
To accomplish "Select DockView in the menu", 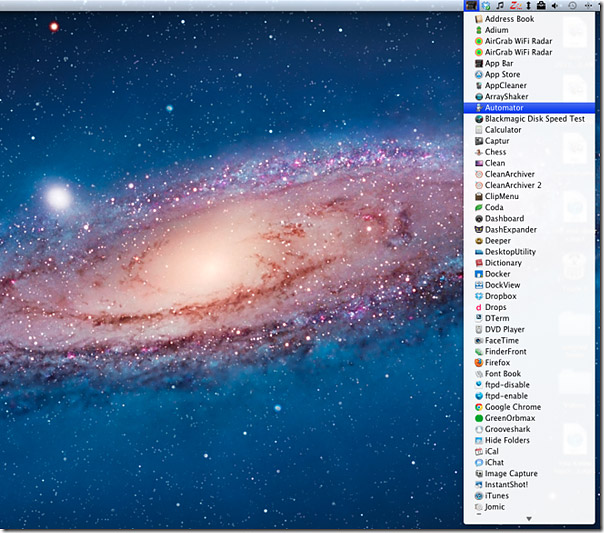I will tap(529, 285).
